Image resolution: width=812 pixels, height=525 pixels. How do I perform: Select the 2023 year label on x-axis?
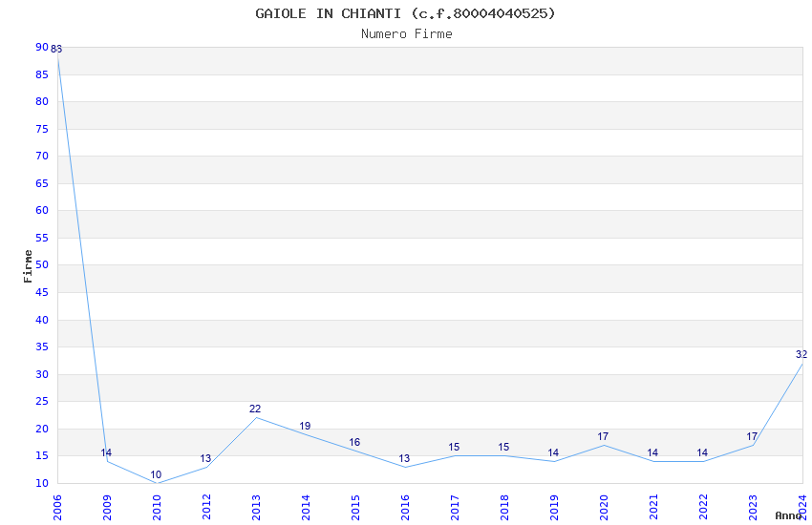[753, 507]
